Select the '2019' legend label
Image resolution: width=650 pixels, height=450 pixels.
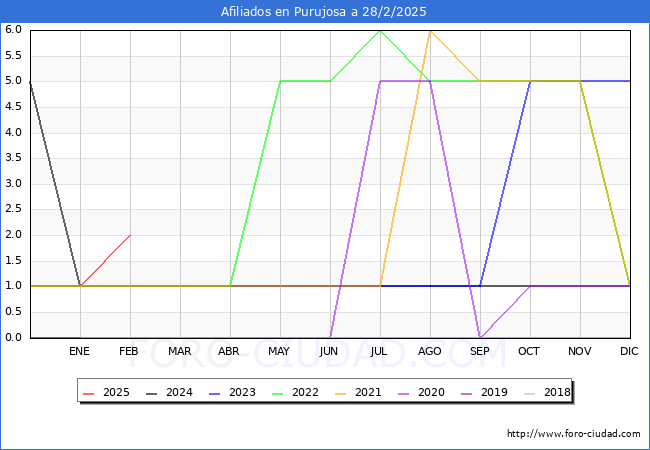pyautogui.click(x=494, y=392)
